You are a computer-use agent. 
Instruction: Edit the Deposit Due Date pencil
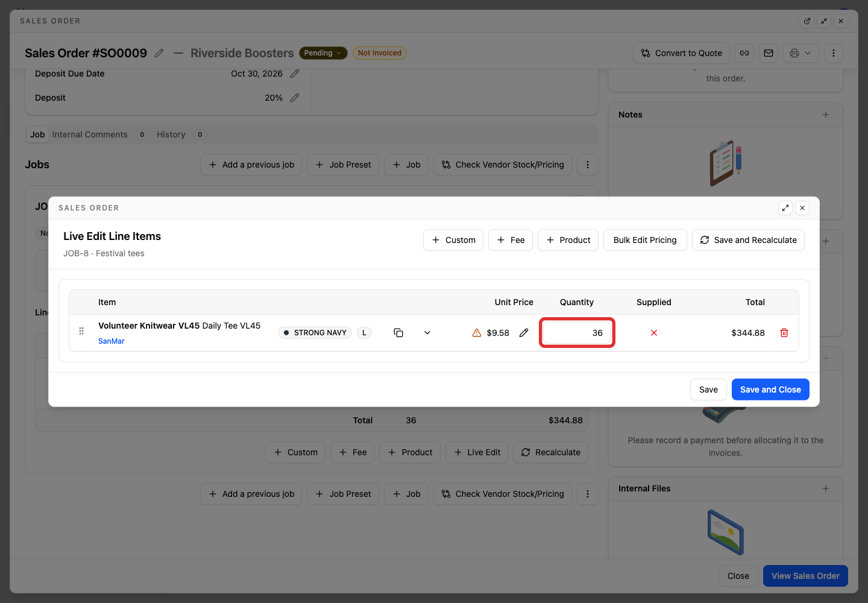point(295,74)
